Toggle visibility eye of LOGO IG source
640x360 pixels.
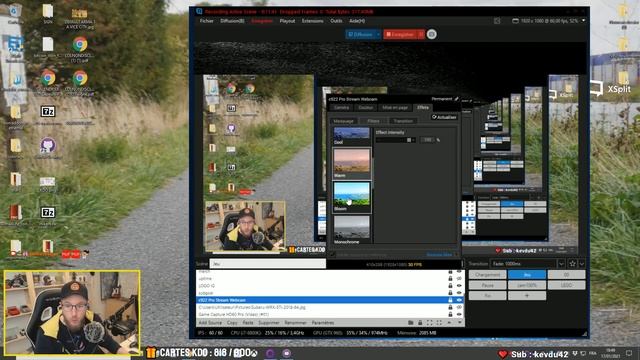coord(459,286)
